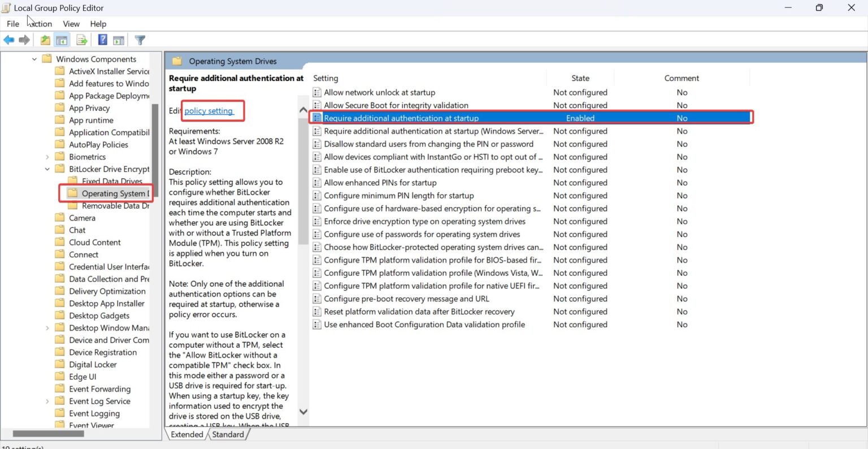Select Allow enhanced PINs for startup setting
Viewport: 868px width, 449px height.
(380, 182)
